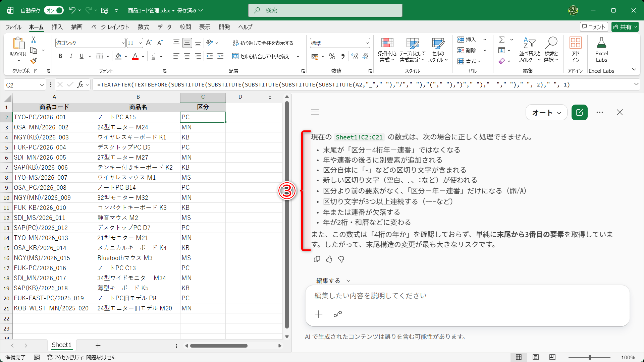Toggle Italic formatting
The image size is (644, 362).
[71, 56]
